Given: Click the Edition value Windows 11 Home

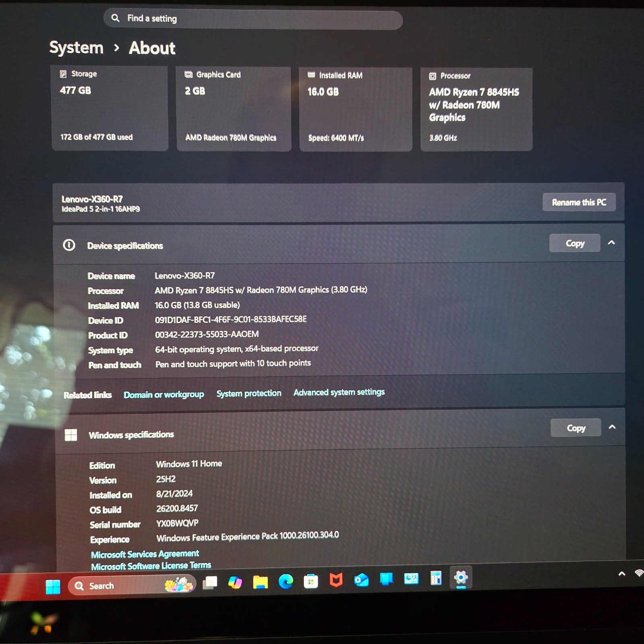Looking at the screenshot, I should pyautogui.click(x=189, y=464).
